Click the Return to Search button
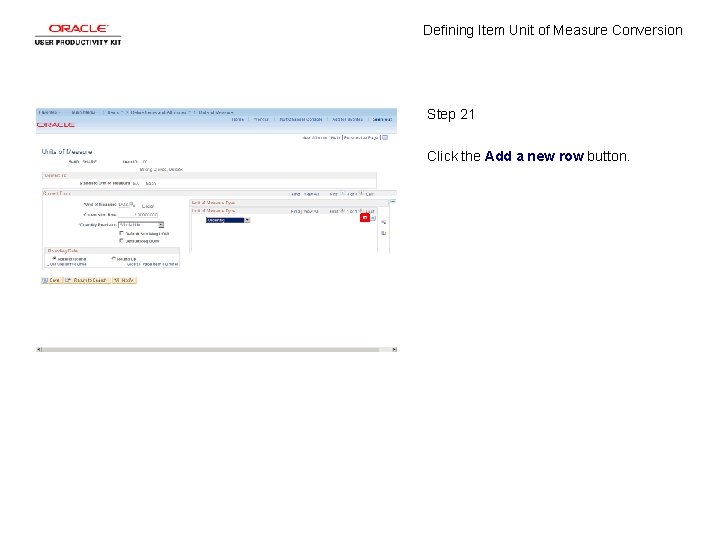 tap(86, 280)
